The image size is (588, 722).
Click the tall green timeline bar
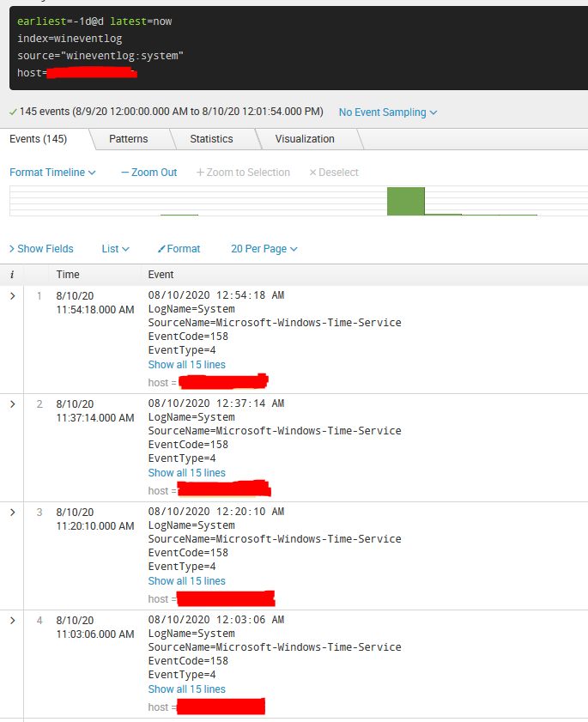tap(405, 201)
